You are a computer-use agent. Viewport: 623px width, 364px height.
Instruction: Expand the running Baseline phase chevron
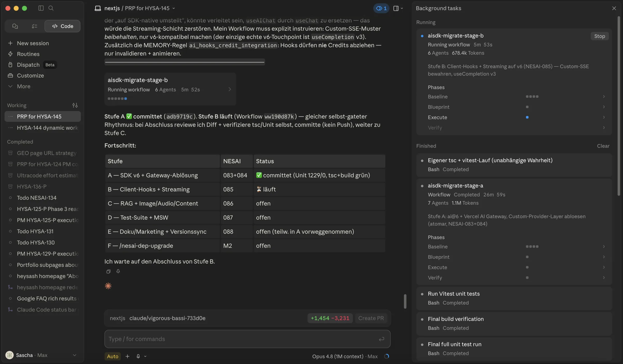click(604, 97)
